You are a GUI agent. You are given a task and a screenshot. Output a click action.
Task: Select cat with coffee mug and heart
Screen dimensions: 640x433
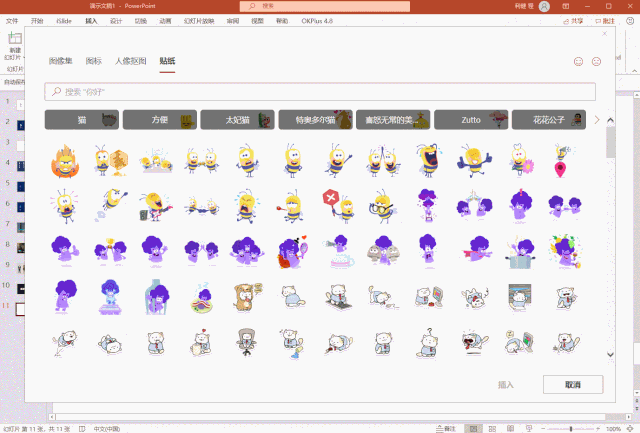coord(200,343)
